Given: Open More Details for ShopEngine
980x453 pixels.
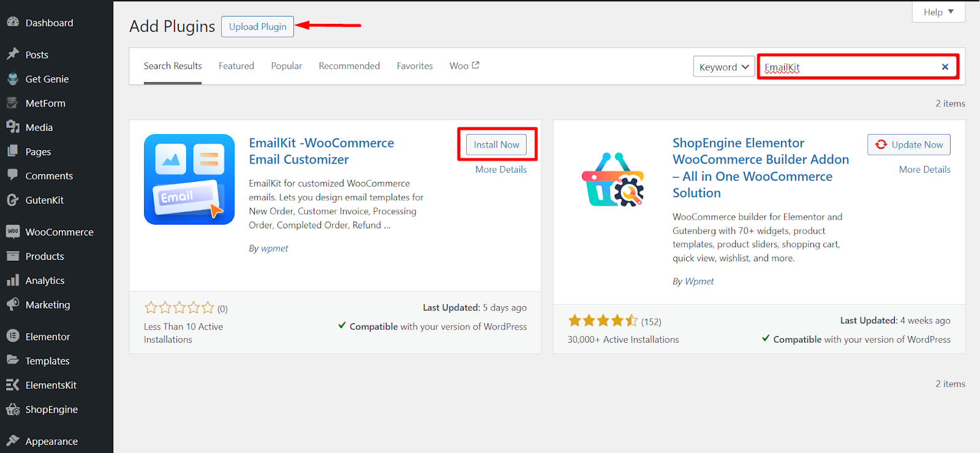Looking at the screenshot, I should tap(925, 170).
